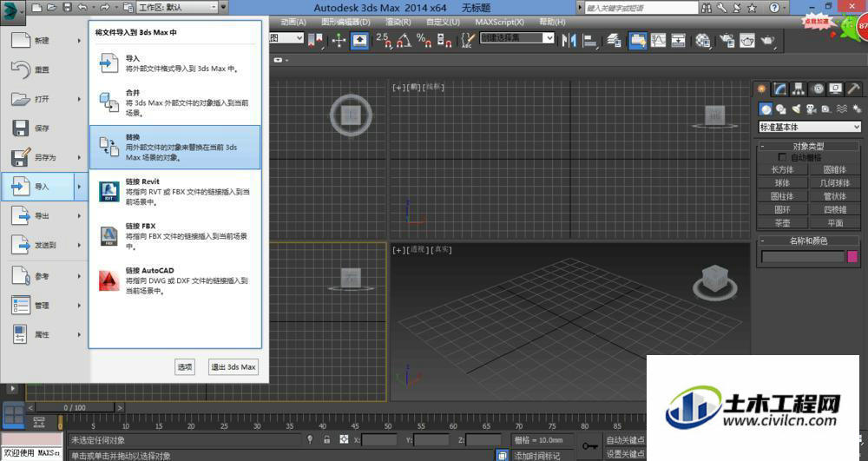Screen dimensions: 868x461
Task: Click the Set Key key icon
Action: tap(589, 446)
